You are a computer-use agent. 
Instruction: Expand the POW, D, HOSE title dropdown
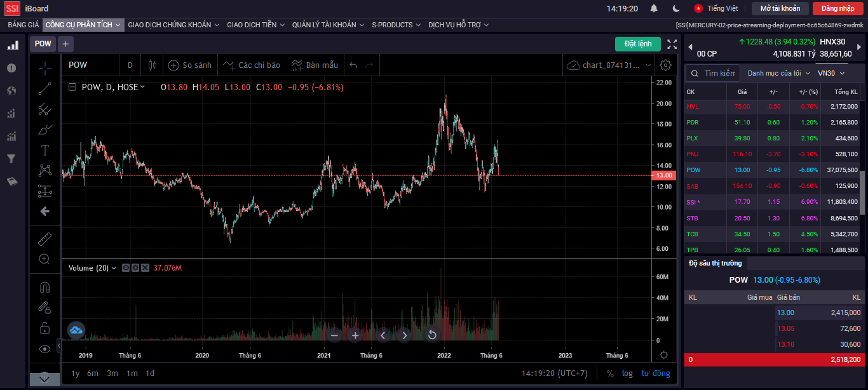pyautogui.click(x=142, y=87)
